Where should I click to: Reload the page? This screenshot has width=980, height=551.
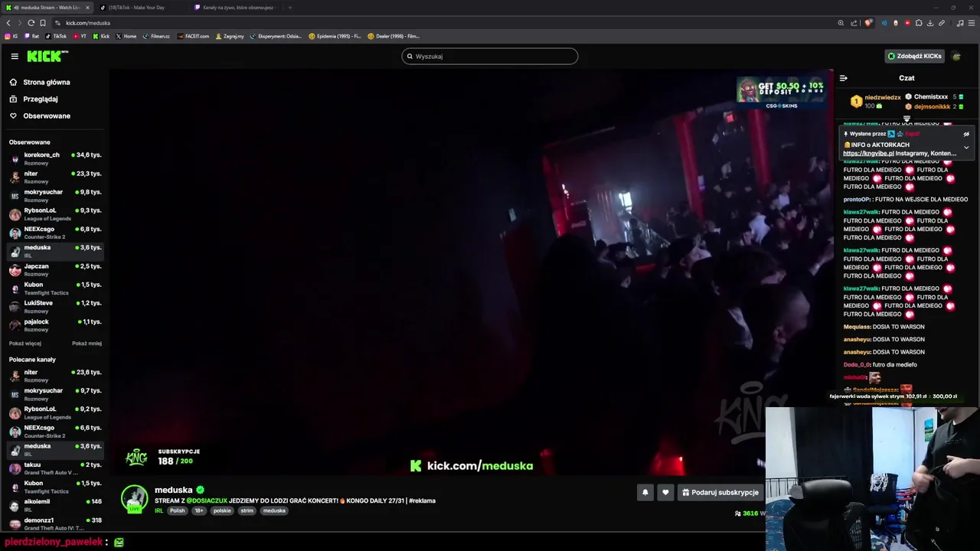coord(31,23)
